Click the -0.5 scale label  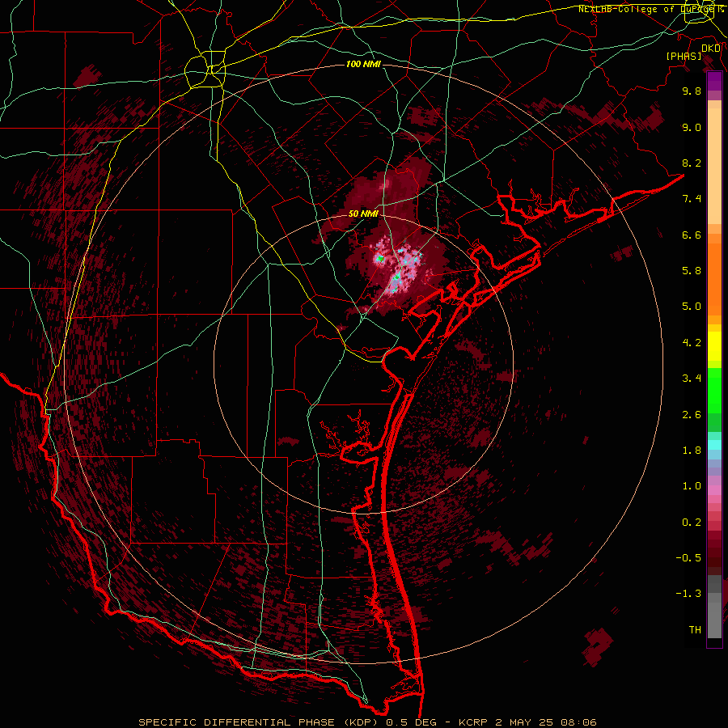688,558
